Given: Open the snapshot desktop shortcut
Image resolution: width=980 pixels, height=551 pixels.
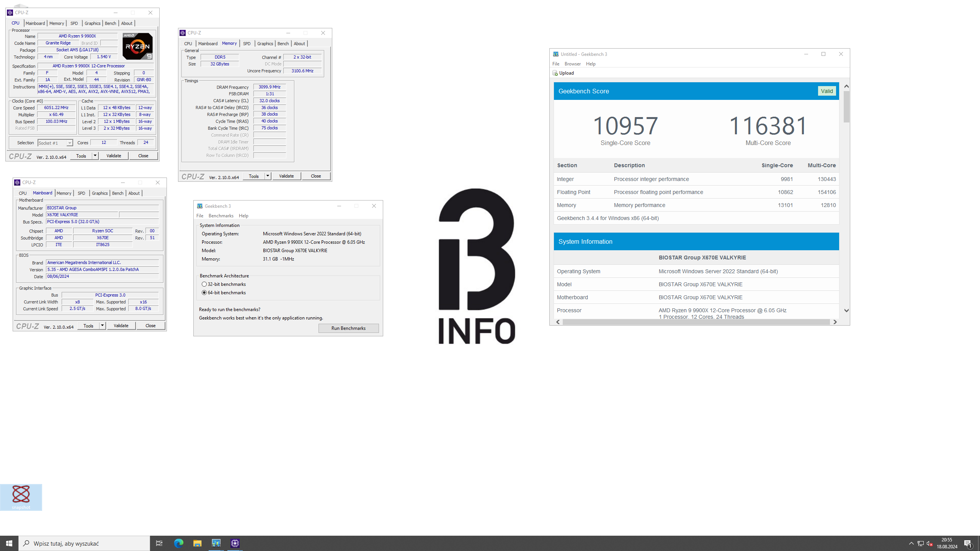Looking at the screenshot, I should click(x=21, y=497).
